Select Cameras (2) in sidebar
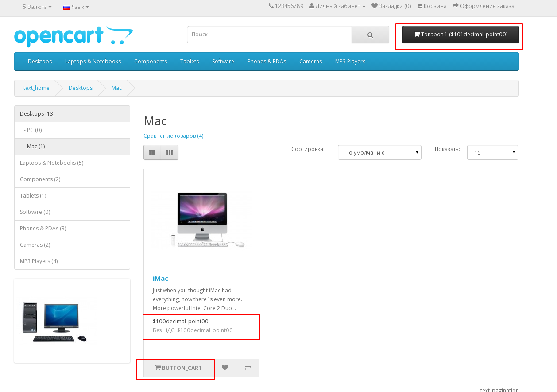The image size is (557, 392). click(x=72, y=245)
